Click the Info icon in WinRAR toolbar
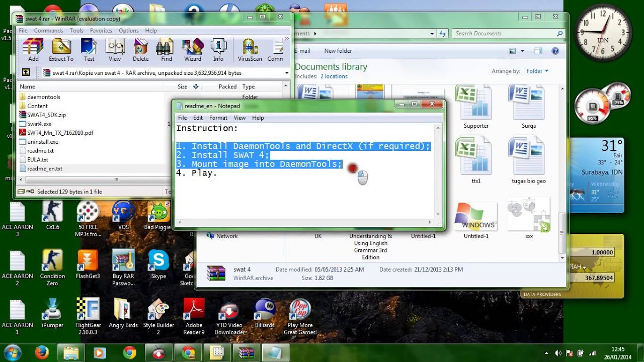The image size is (644, 362). [x=218, y=50]
